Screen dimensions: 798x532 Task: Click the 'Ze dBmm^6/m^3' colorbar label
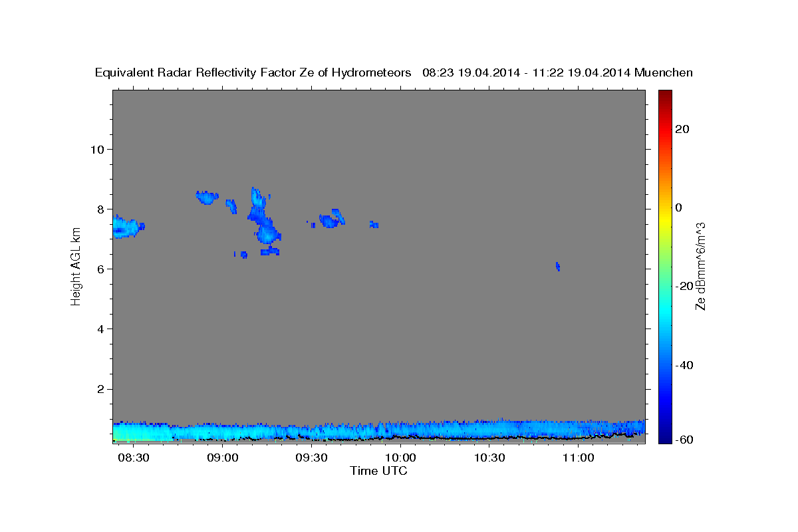coord(701,267)
